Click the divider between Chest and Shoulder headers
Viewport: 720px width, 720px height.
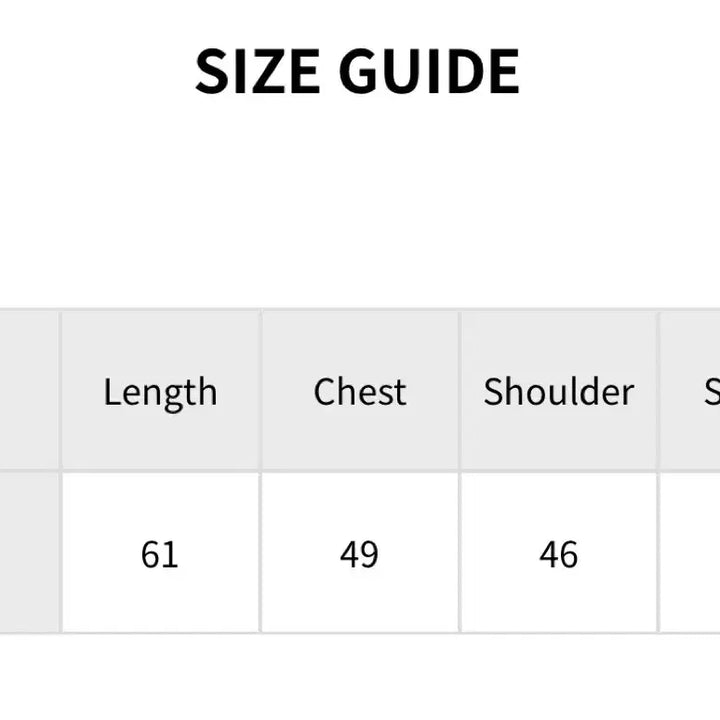point(459,392)
